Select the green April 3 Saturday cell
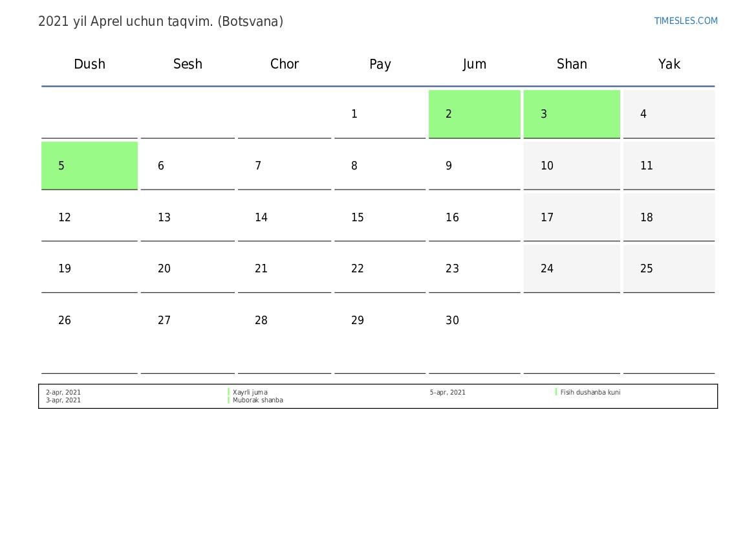Screen dimensions: 756x535 [x=571, y=114]
